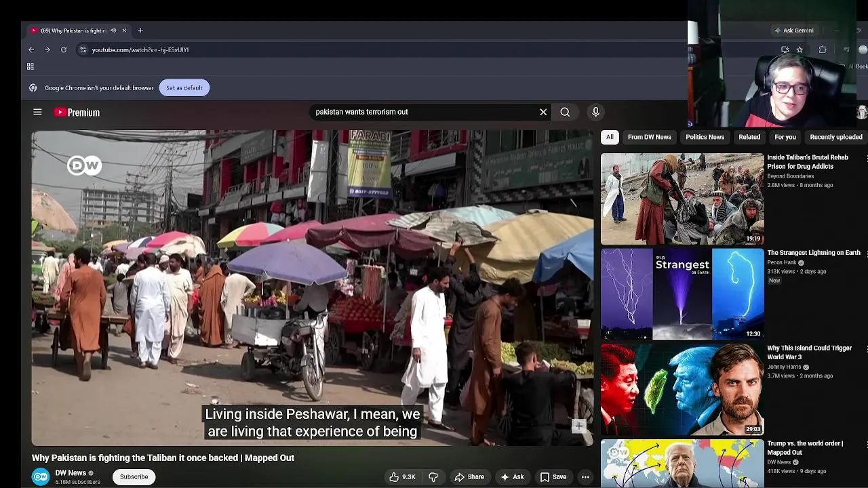Save the video to a playlist
This screenshot has width=868, height=488.
coord(553,477)
